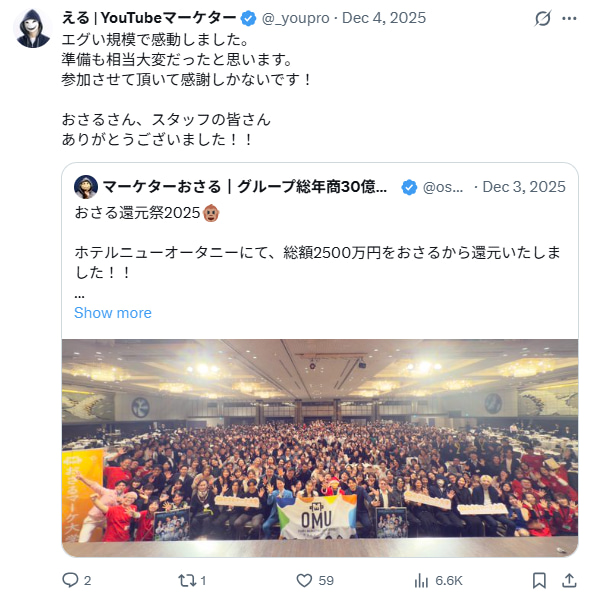This screenshot has height=597, width=590.
Task: Open the group photo in the banquet hall
Action: [x=320, y=448]
